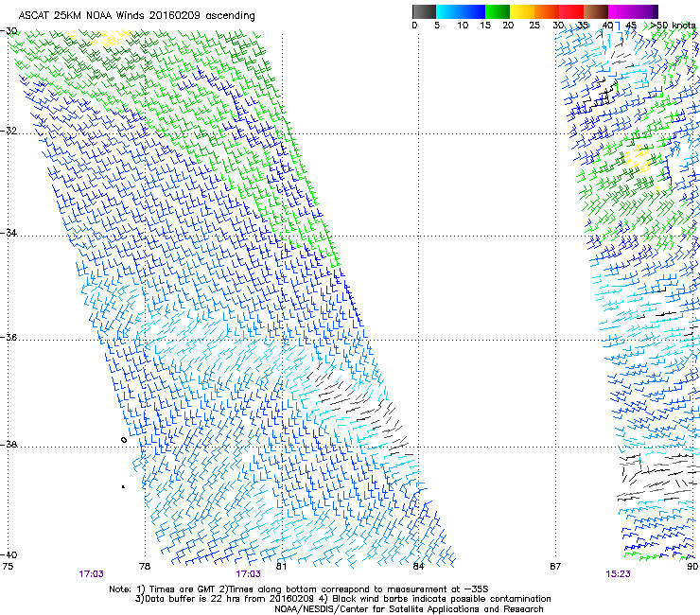Viewport: 700px width, 615px height.
Task: Click the first '17:03' time label near longitude 78
Action: [x=91, y=574]
